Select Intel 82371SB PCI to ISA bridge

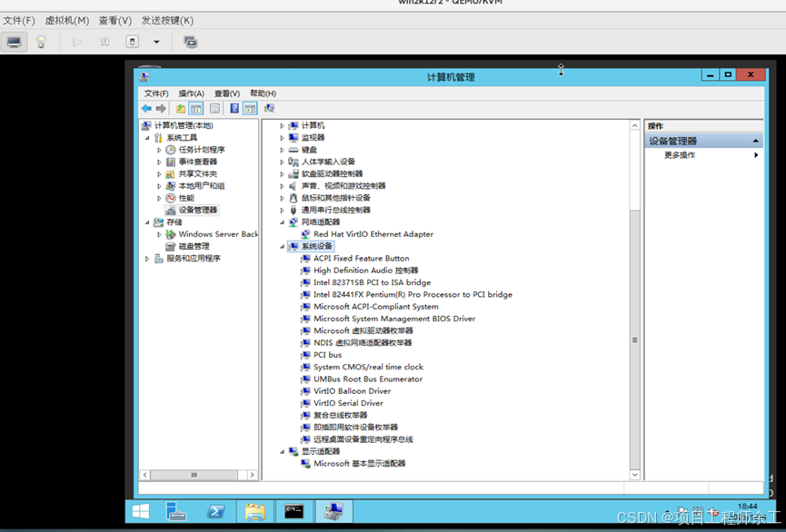[372, 282]
